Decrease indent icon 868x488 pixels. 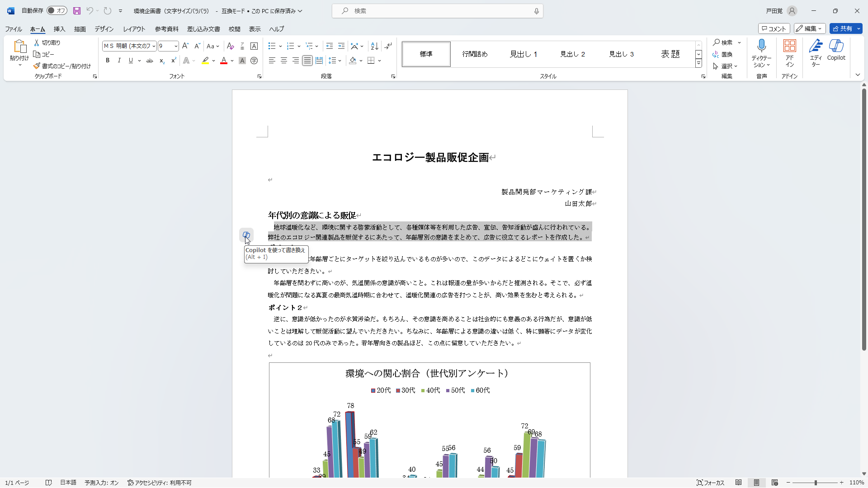[330, 46]
